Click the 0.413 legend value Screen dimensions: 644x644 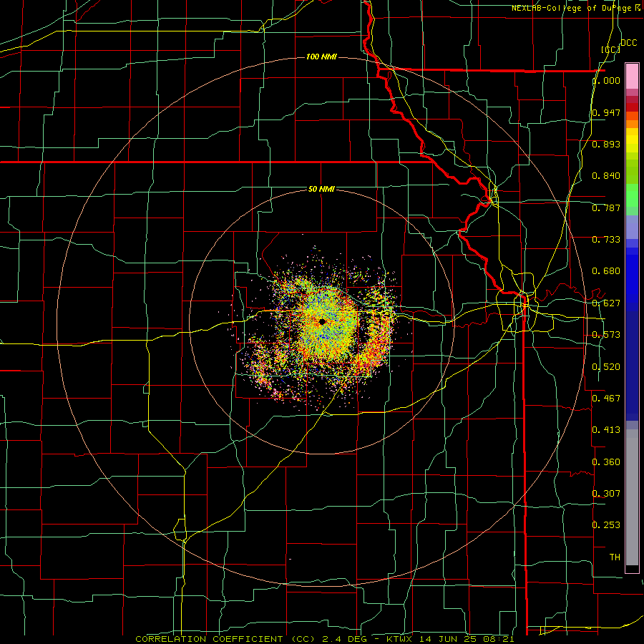(x=606, y=430)
